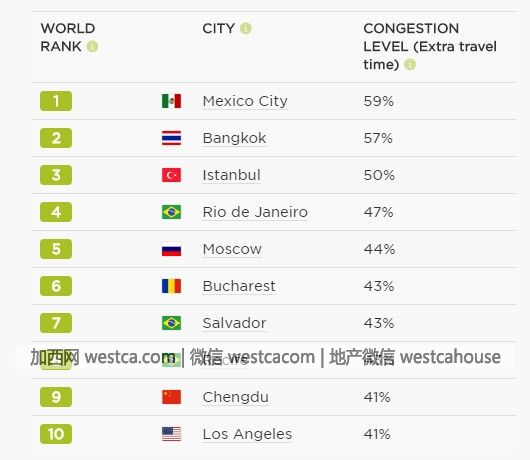
Task: Open the Los Angeles link
Action: pos(247,434)
